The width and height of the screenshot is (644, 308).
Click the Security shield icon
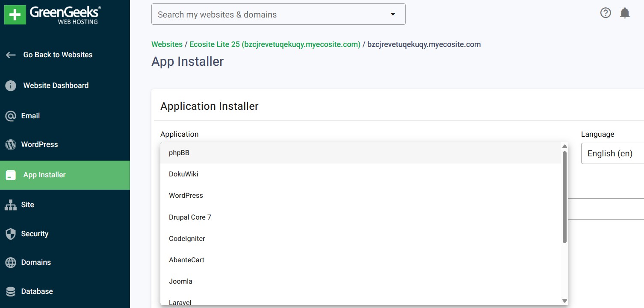tap(10, 234)
